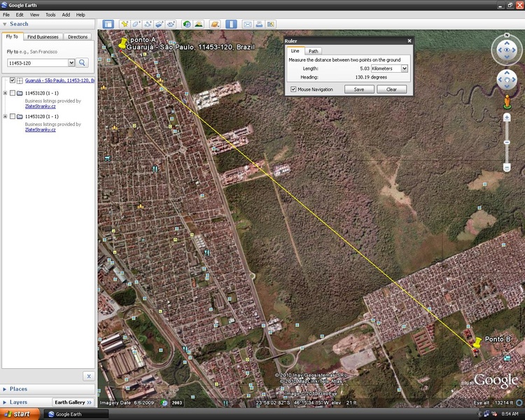Viewport: 525px width, 420px height.
Task: Expand the Places panel
Action: (5, 389)
